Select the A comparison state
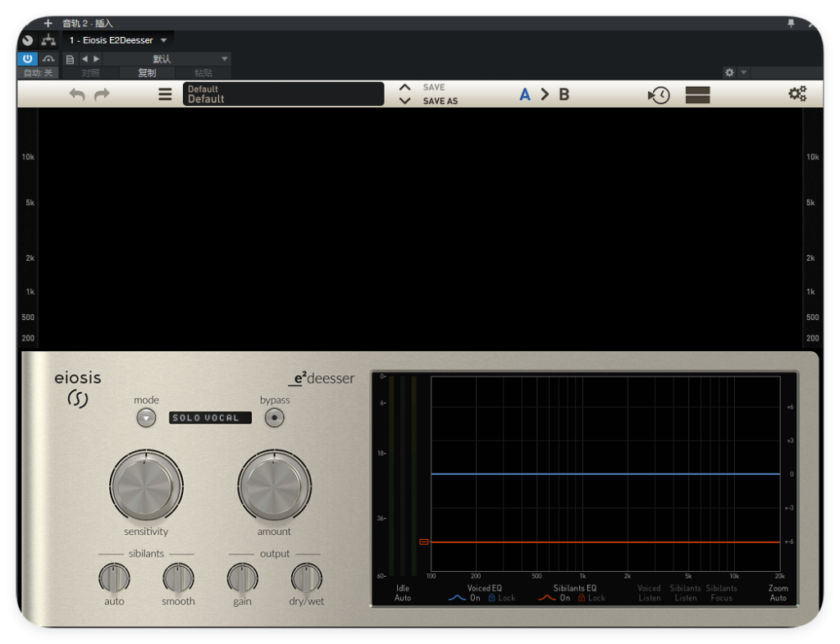Image resolution: width=840 pixels, height=644 pixels. (x=525, y=94)
